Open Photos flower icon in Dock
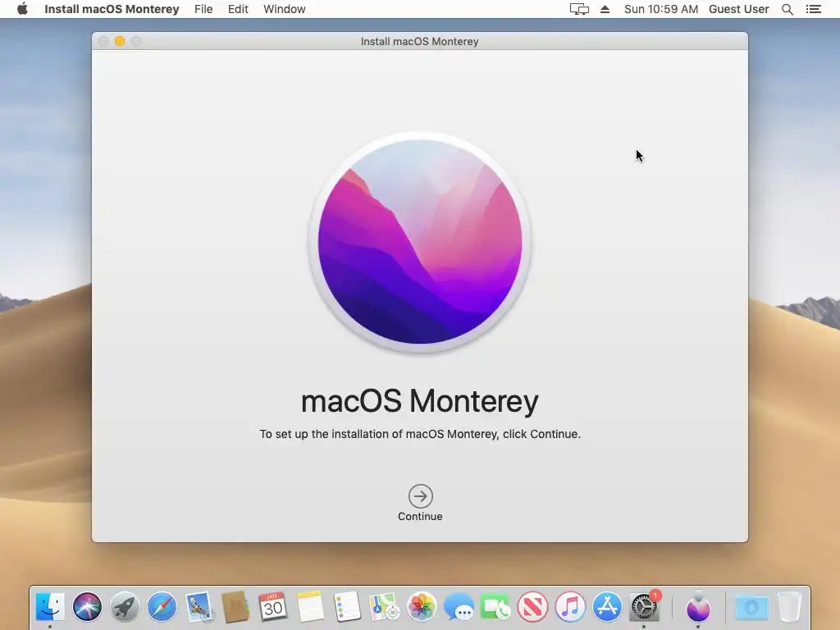The image size is (840, 630). click(x=422, y=607)
